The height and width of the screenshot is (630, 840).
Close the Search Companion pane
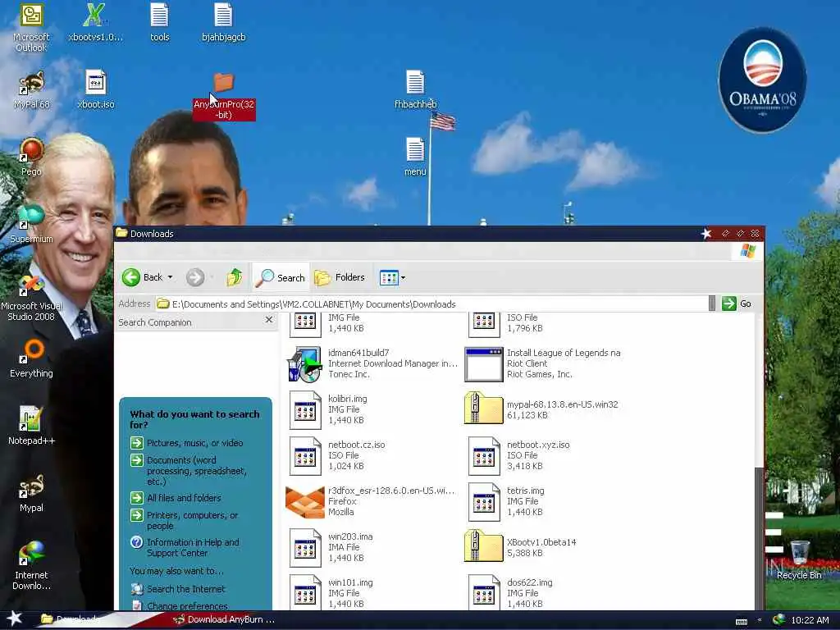(269, 320)
